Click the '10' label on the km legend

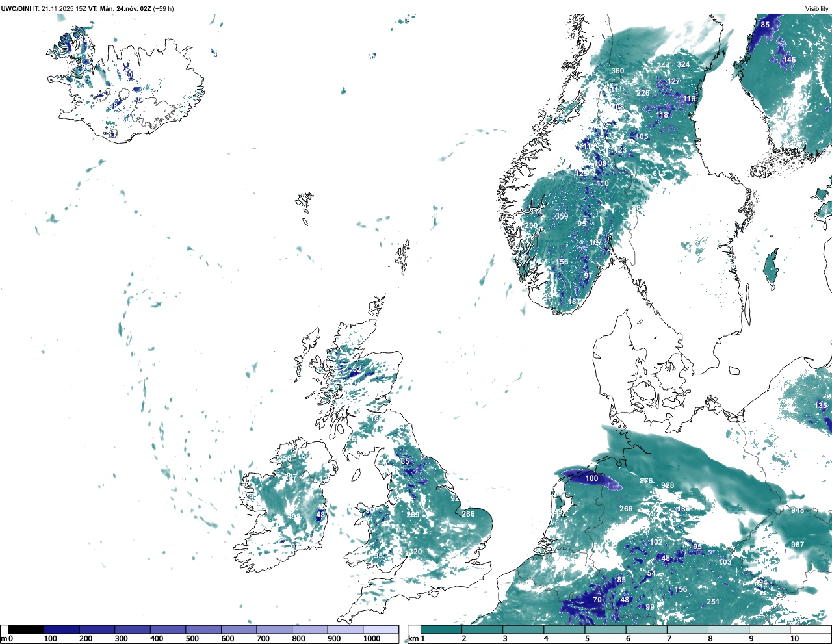click(794, 639)
